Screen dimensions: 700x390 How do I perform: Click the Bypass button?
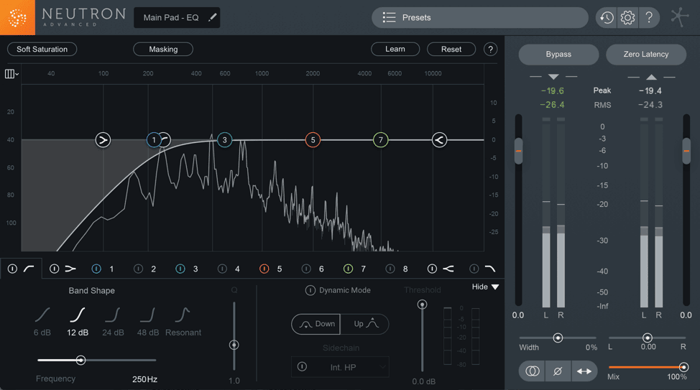click(x=558, y=54)
